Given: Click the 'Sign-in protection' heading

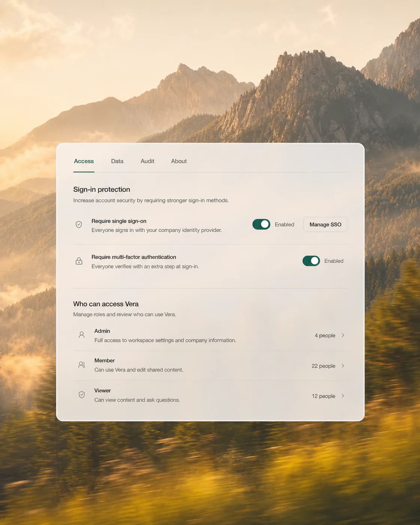Looking at the screenshot, I should (102, 189).
